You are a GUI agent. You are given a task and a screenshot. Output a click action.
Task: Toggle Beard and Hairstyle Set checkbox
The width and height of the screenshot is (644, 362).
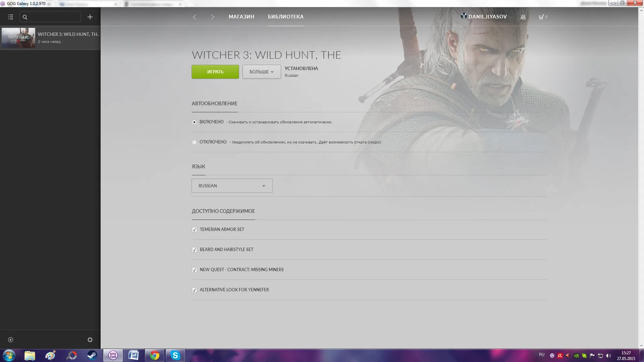(x=195, y=250)
